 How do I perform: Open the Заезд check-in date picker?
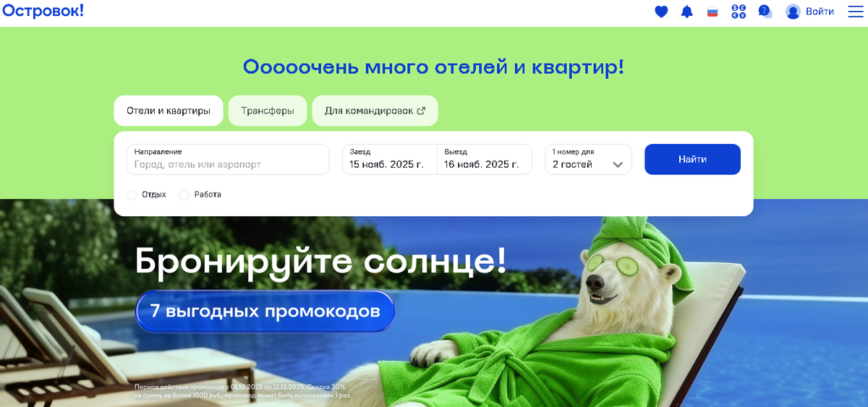point(390,159)
